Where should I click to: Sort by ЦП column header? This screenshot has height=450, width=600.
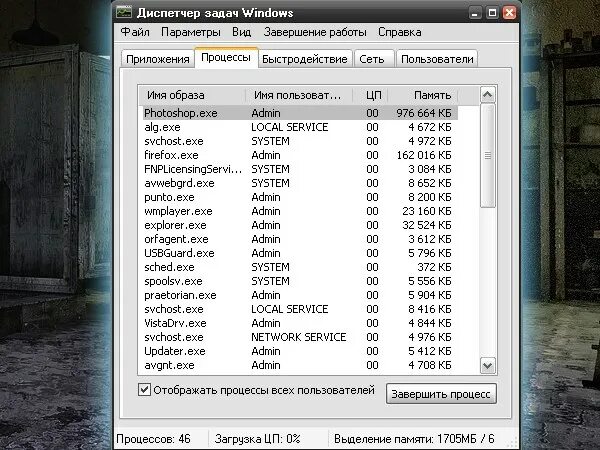click(370, 95)
